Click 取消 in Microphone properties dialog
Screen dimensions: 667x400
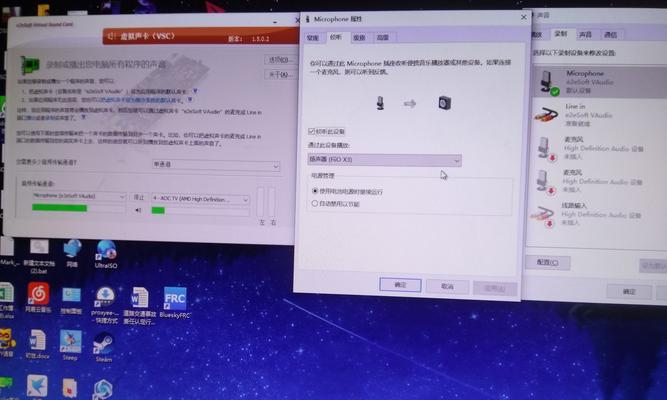(447, 286)
